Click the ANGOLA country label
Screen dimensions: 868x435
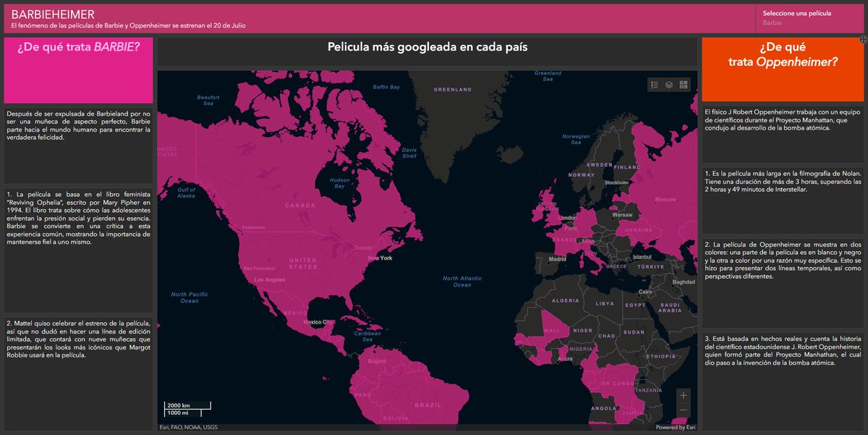coord(604,408)
